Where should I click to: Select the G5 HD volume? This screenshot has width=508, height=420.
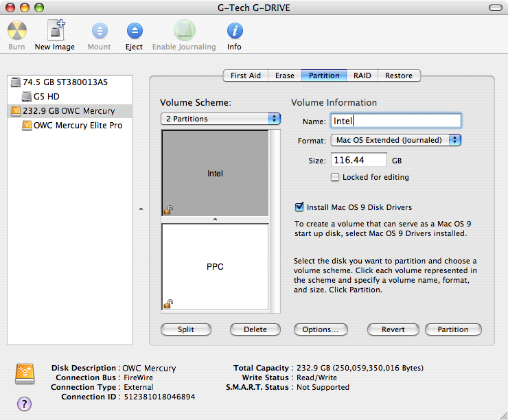coord(69,97)
